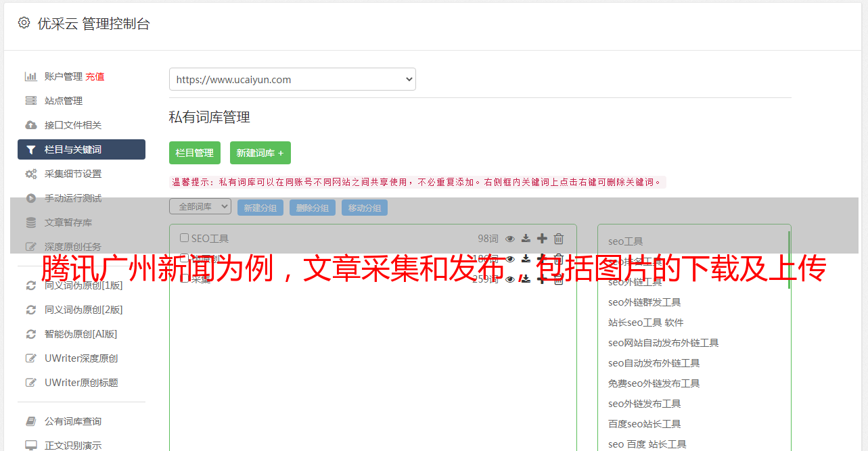Viewport: 868px width, 451px height.
Task: Click eye icon on the 106词 row
Action: pos(510,259)
